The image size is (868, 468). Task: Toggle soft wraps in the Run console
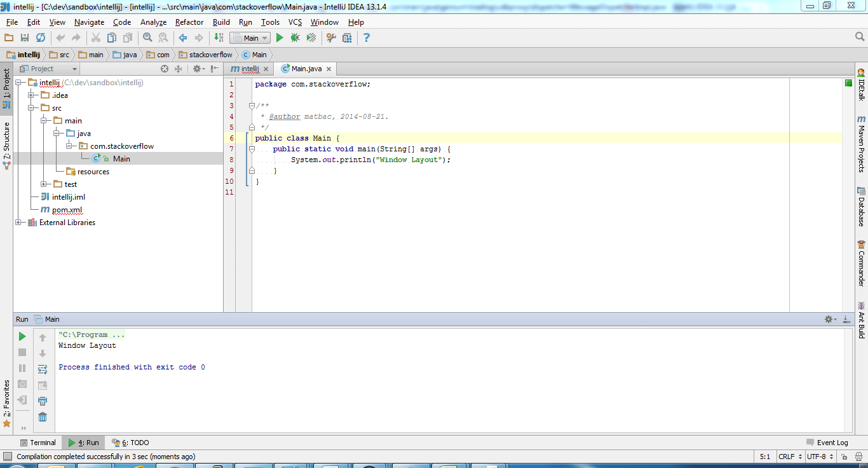[x=43, y=369]
